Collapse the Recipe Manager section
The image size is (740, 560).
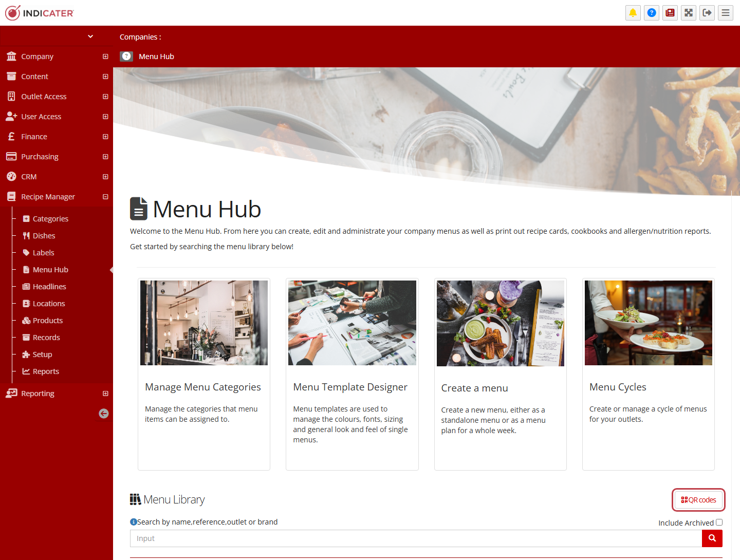point(105,197)
